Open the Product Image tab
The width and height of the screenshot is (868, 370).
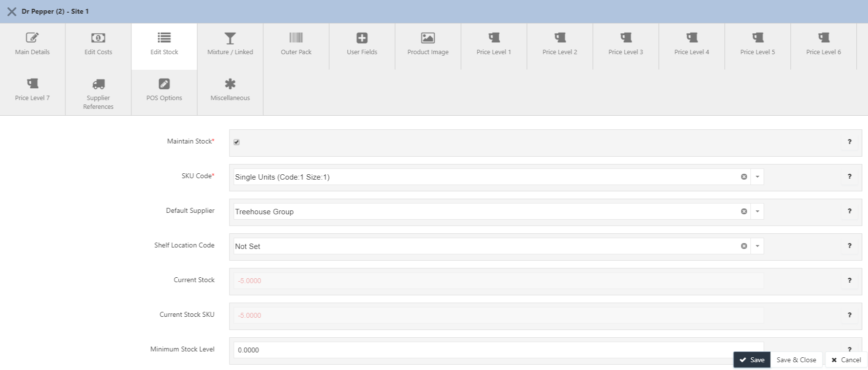tap(428, 46)
